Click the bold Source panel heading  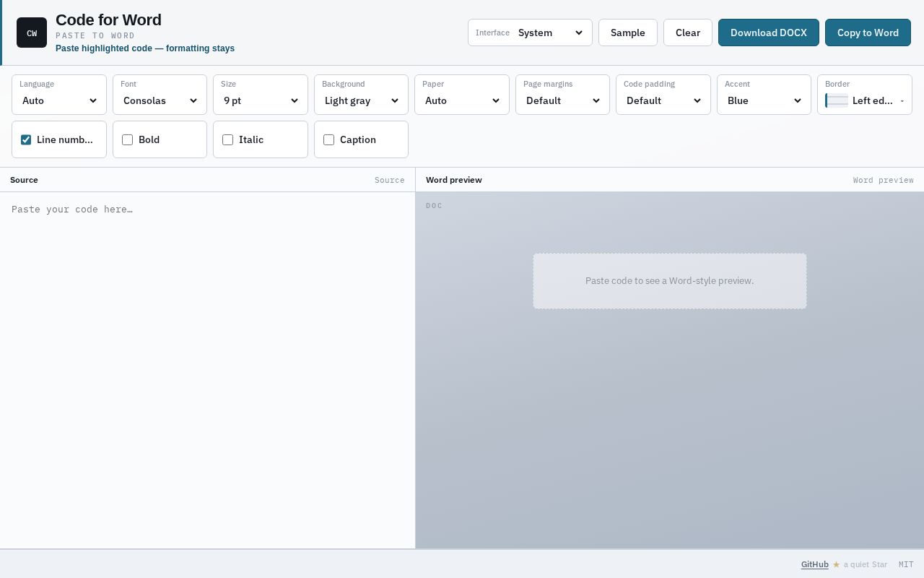(x=24, y=180)
